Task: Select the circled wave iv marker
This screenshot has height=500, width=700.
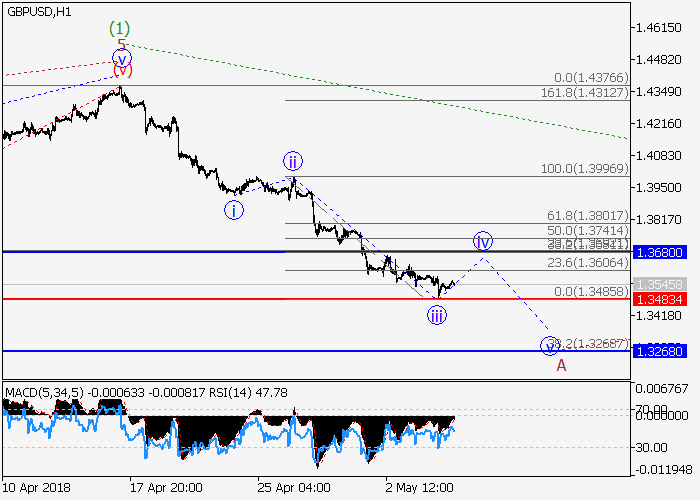Action: point(483,241)
